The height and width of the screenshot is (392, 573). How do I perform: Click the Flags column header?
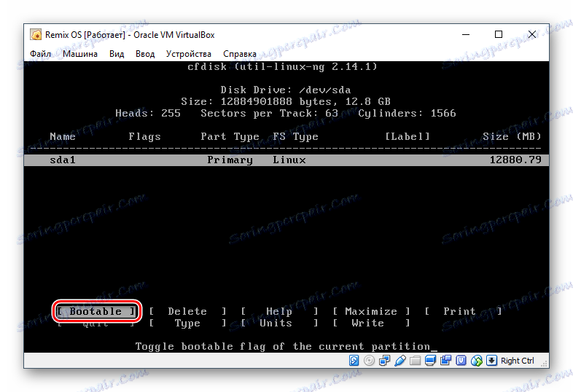tap(144, 137)
